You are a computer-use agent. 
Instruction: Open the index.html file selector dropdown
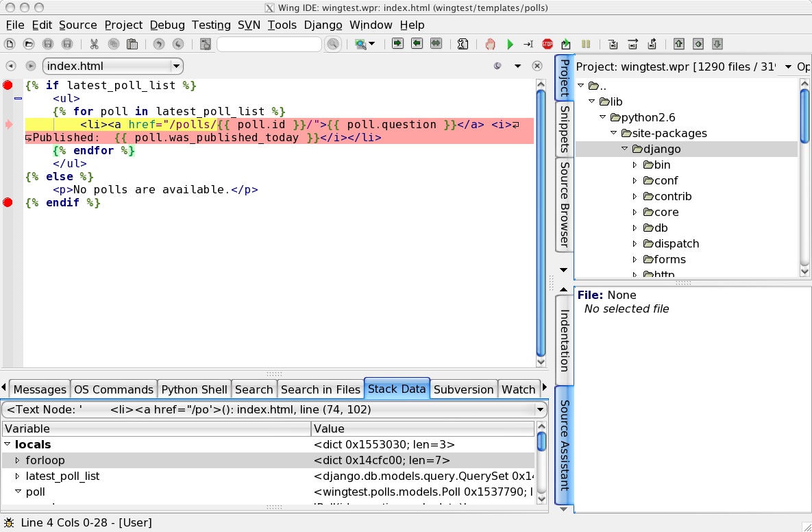pos(177,66)
